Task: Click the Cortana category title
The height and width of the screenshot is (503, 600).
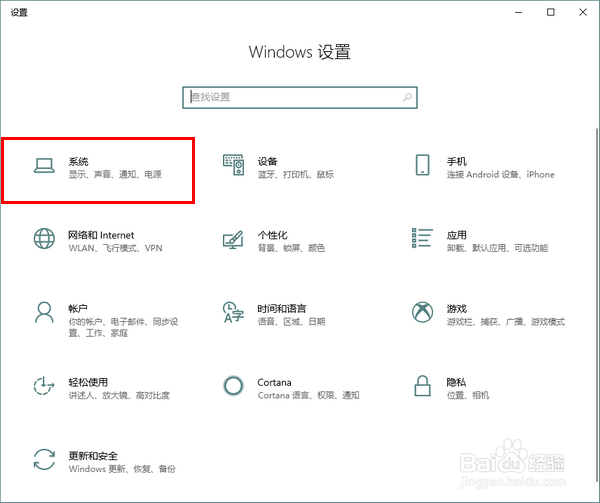Action: [x=274, y=383]
